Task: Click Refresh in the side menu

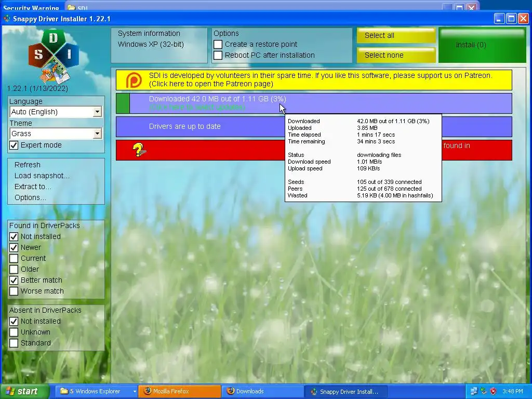Action: (x=28, y=165)
